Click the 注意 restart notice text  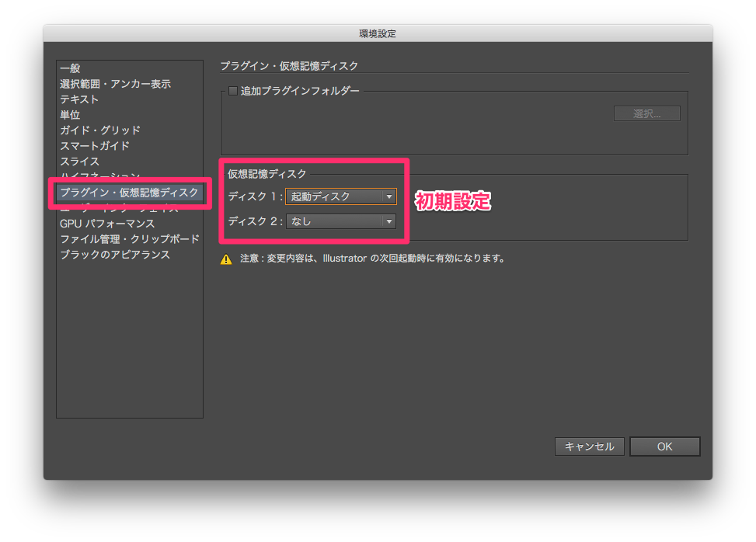(x=372, y=259)
